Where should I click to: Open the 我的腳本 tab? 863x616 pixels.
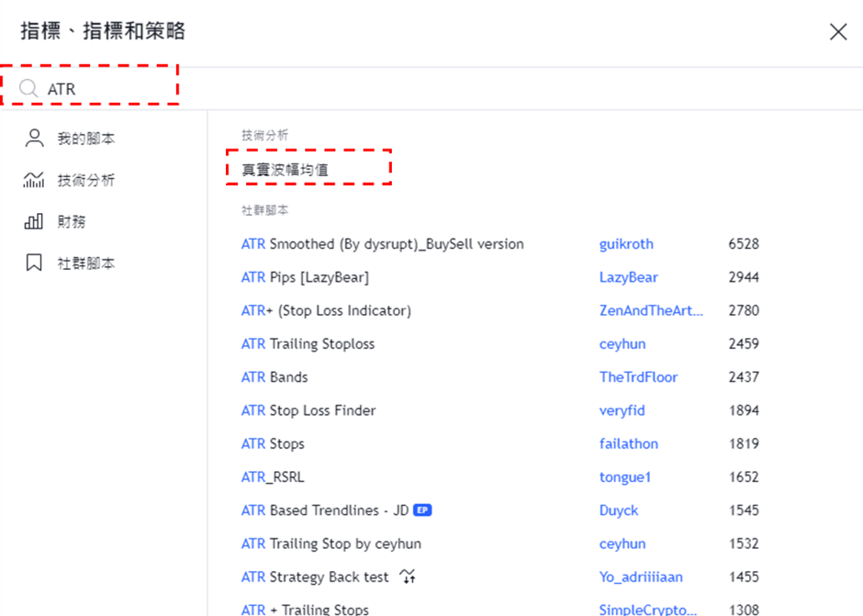tap(85, 139)
